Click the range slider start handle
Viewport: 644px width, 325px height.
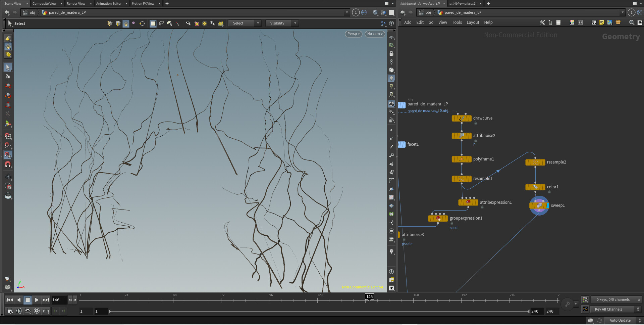110,311
